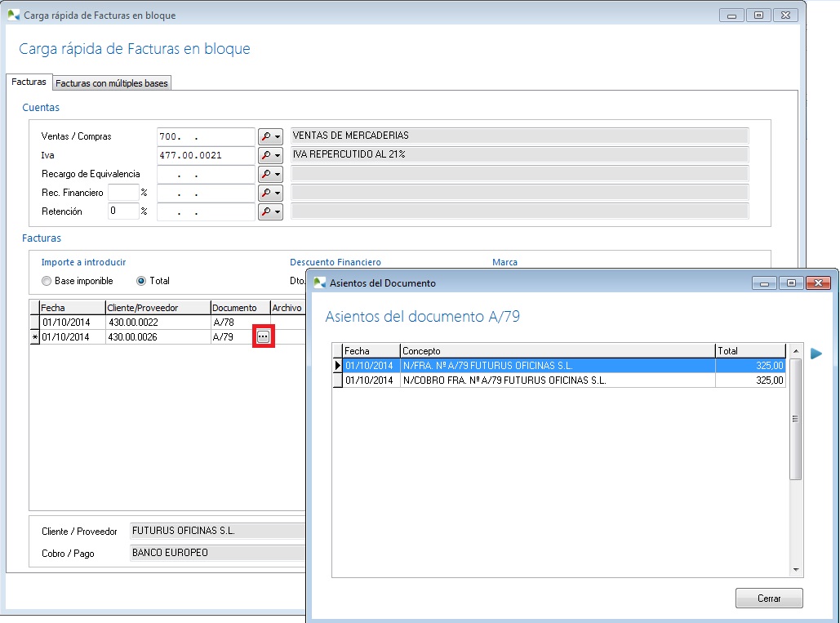This screenshot has width=840, height=623.
Task: Select the Base imponible radio option
Action: [47, 281]
